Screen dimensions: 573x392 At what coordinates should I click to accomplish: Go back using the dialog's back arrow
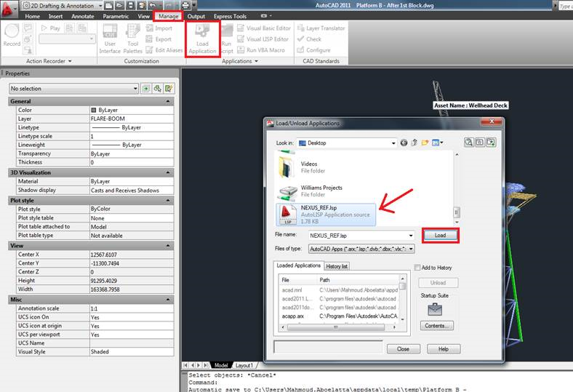(x=404, y=143)
